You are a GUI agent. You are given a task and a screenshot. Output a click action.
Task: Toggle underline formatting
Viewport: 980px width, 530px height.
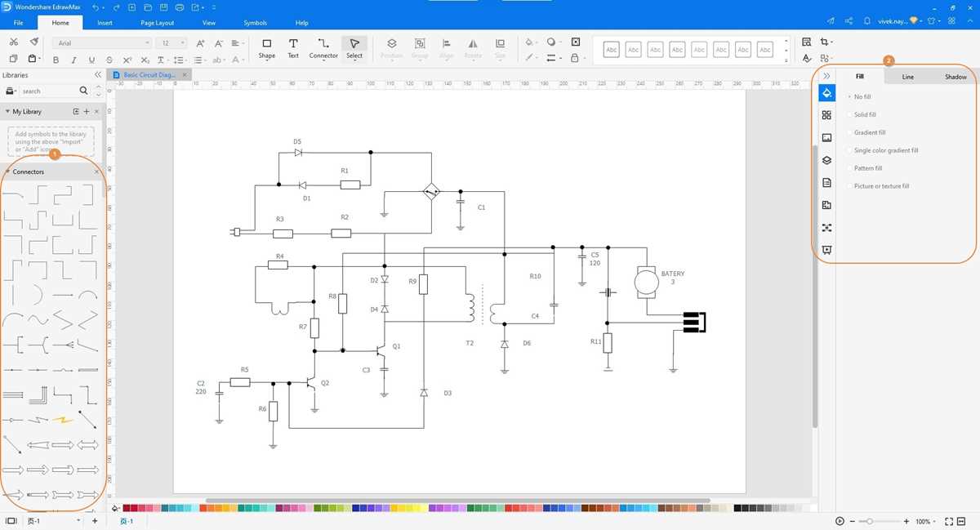91,60
